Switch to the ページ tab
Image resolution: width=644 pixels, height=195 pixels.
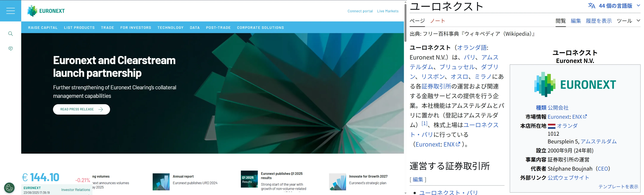coord(417,21)
